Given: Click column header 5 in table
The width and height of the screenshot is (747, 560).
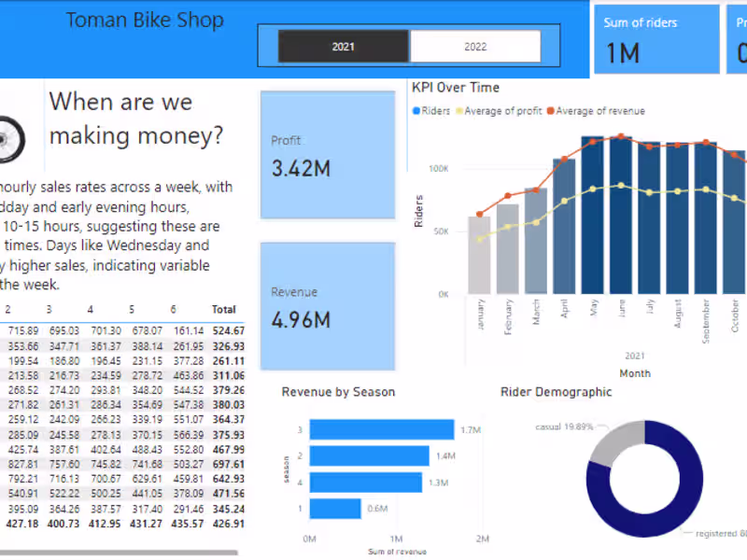Looking at the screenshot, I should pyautogui.click(x=132, y=310).
